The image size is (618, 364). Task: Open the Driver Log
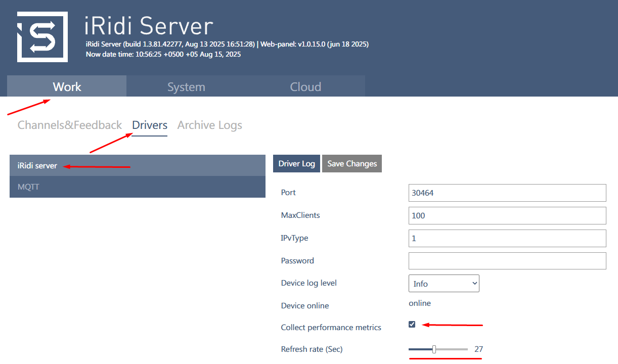296,163
